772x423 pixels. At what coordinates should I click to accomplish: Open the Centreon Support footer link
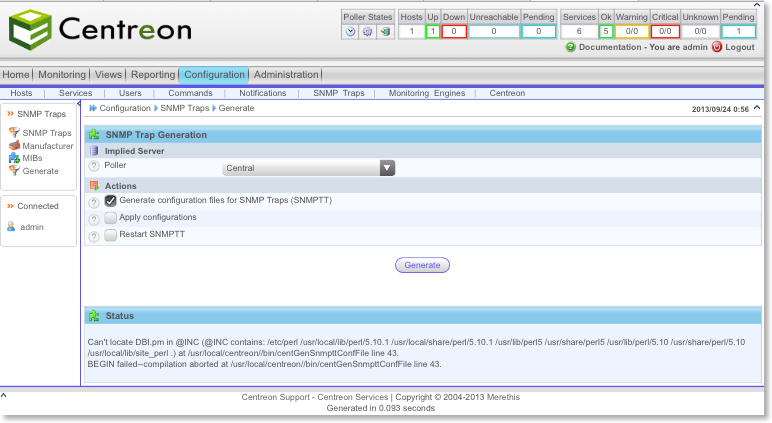pyautogui.click(x=281, y=397)
